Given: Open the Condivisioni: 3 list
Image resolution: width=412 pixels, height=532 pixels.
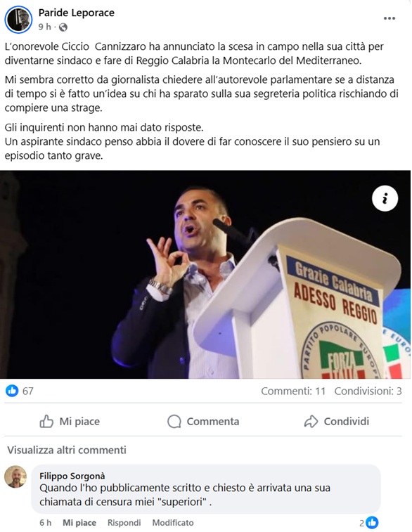Looking at the screenshot, I should click(368, 391).
